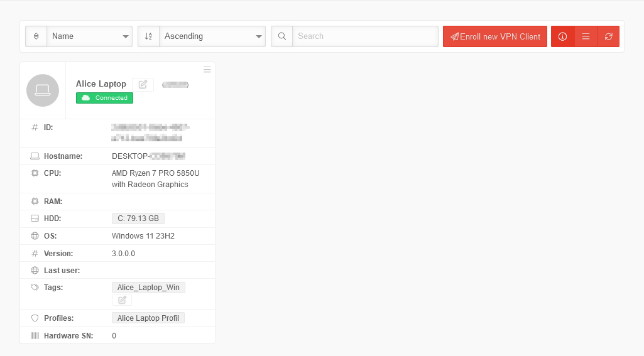This screenshot has width=644, height=356.
Task: Open the Name sort field dropdown
Action: click(x=89, y=36)
